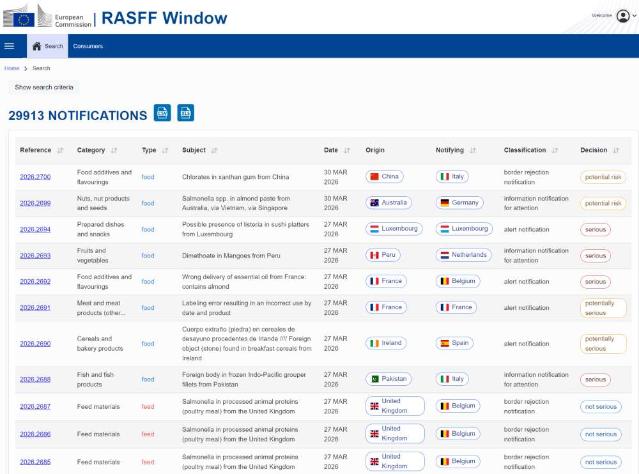Open the hamburger navigation menu
Viewport: 639px width, 474px height.
coord(9,46)
